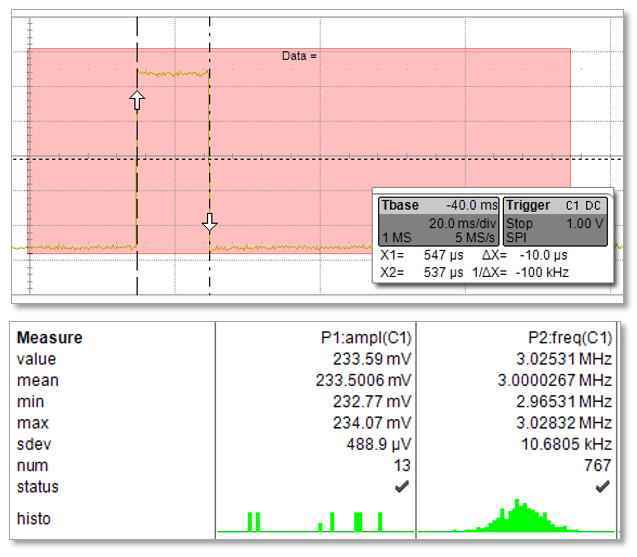The image size is (637, 557).
Task: Click the Stop trigger mode label
Action: point(519,223)
